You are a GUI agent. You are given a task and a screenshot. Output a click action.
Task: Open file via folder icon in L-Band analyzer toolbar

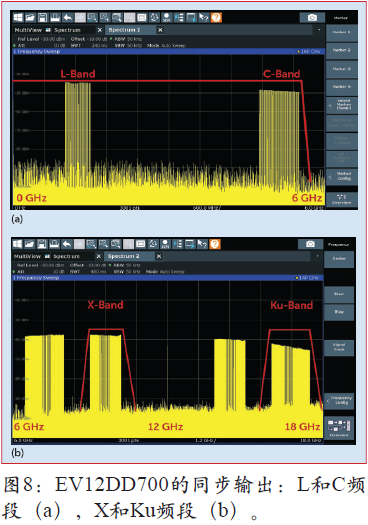(30, 17)
